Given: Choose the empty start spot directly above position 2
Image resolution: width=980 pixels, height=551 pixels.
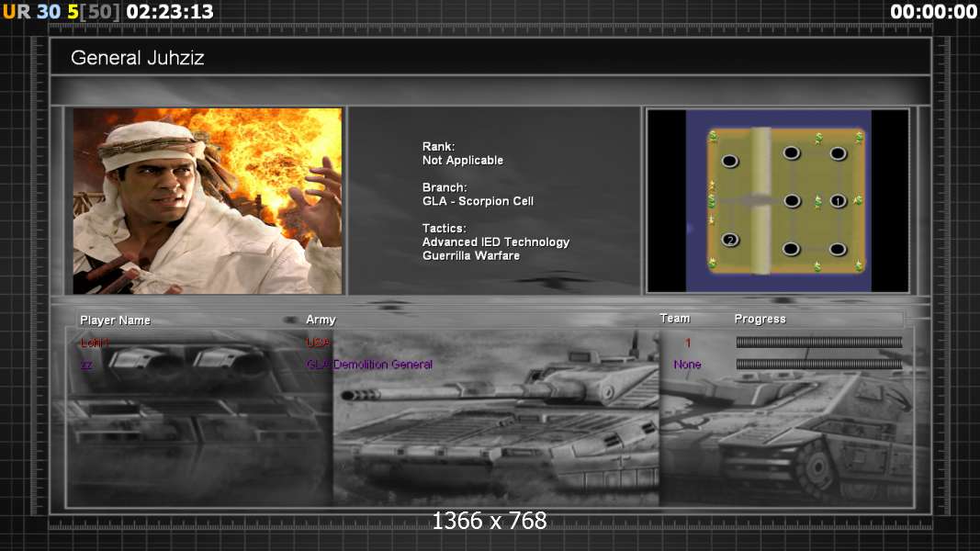Looking at the screenshot, I should point(730,162).
